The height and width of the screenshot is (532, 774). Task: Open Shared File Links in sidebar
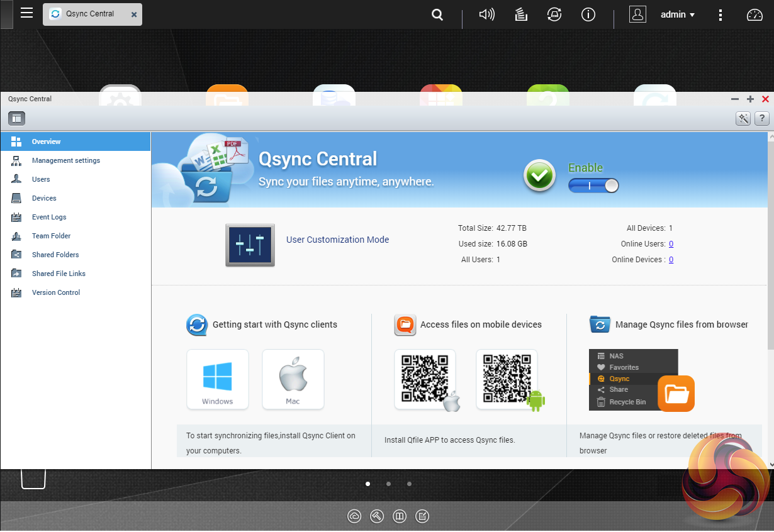[x=76, y=274]
